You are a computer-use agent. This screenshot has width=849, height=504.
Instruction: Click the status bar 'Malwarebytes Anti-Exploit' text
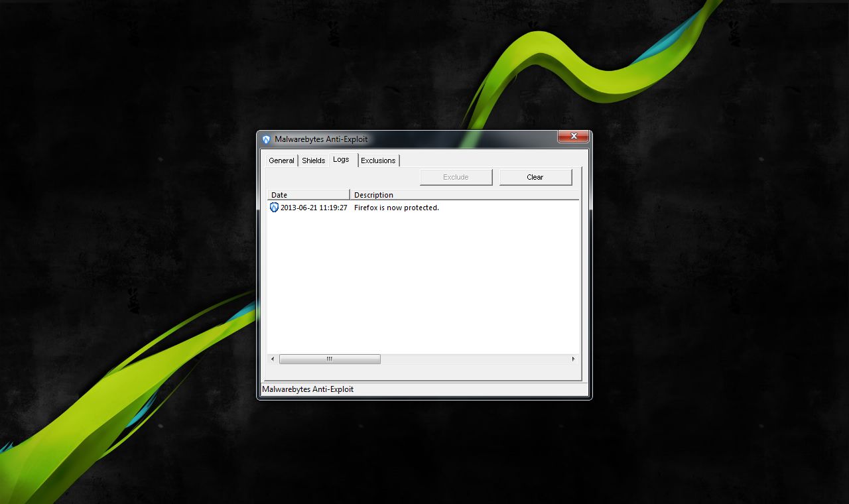[x=308, y=389]
